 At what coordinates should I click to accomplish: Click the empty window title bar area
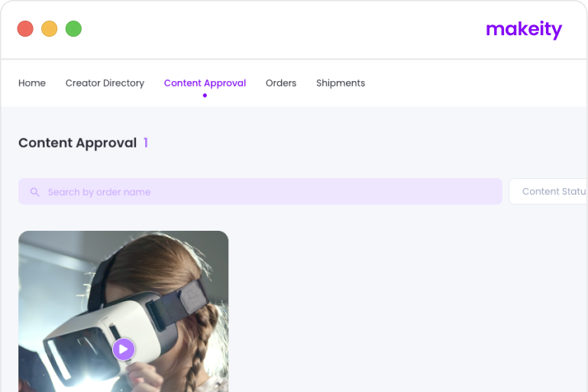pyautogui.click(x=281, y=29)
